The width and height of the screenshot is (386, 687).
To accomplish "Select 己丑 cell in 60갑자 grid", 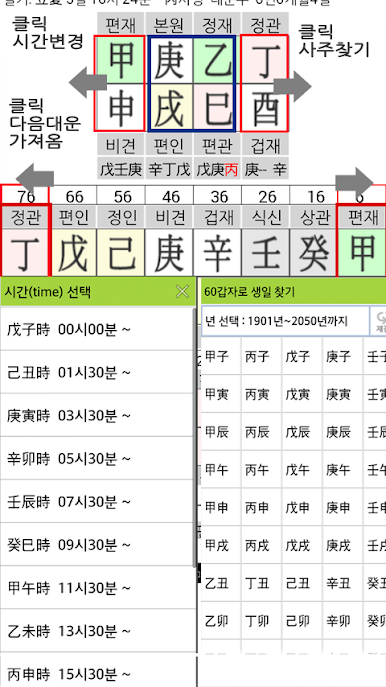I will [302, 583].
